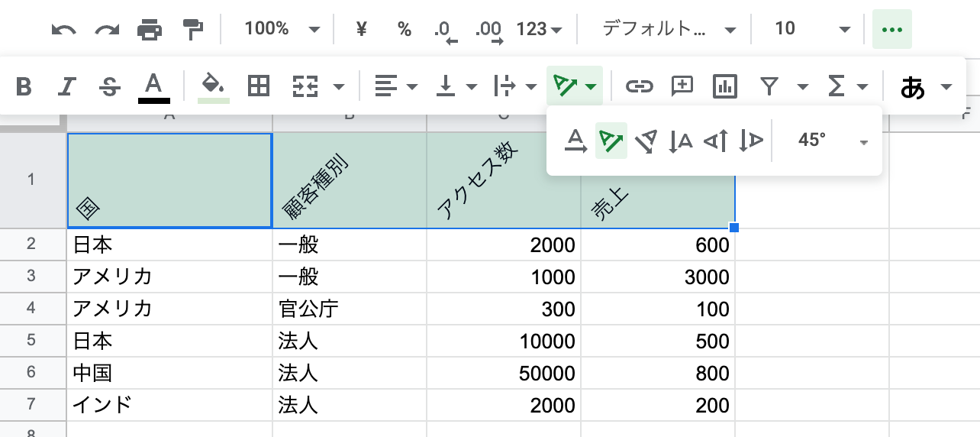This screenshot has width=980, height=437.
Task: Select the paint format roller
Action: (x=193, y=30)
